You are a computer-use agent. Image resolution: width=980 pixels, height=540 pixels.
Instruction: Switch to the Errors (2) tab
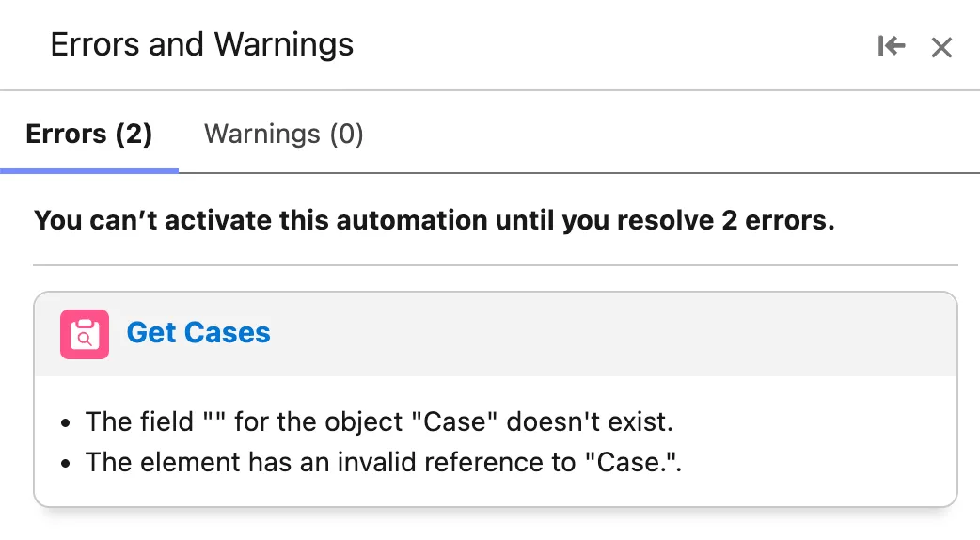click(x=89, y=135)
